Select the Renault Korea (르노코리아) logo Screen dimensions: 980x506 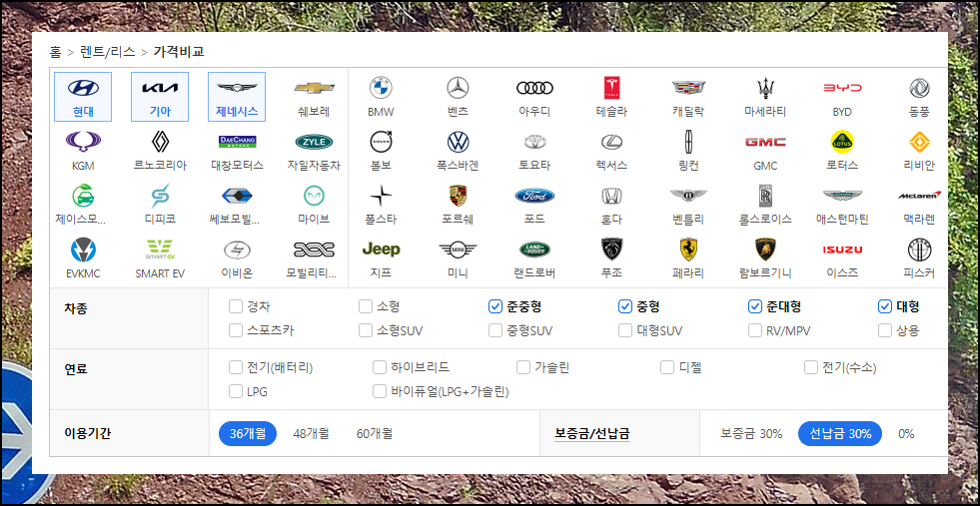click(160, 142)
